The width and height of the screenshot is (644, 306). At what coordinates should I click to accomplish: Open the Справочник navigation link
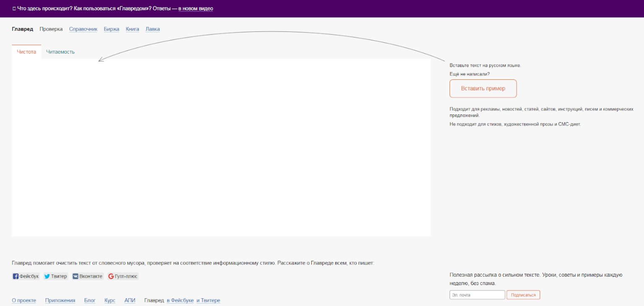point(83,29)
